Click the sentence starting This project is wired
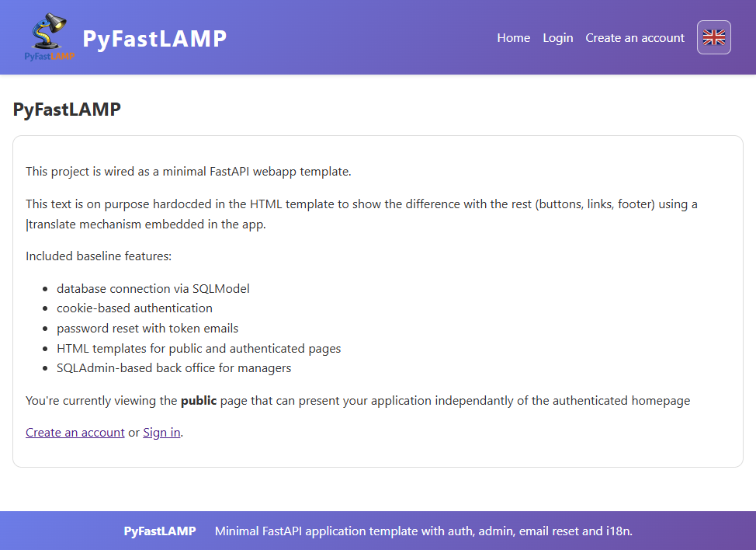The height and width of the screenshot is (550, 756). point(188,172)
